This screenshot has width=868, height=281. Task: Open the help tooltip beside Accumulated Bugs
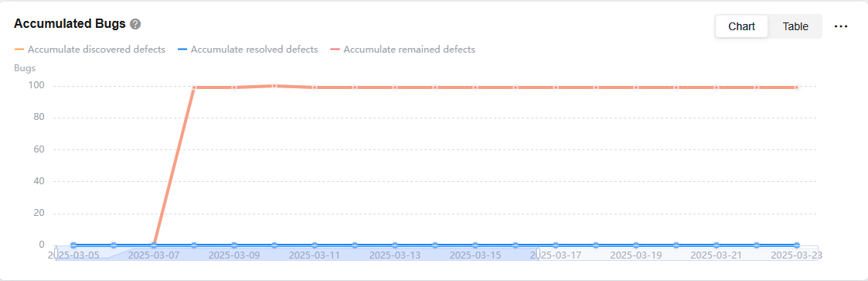(135, 25)
